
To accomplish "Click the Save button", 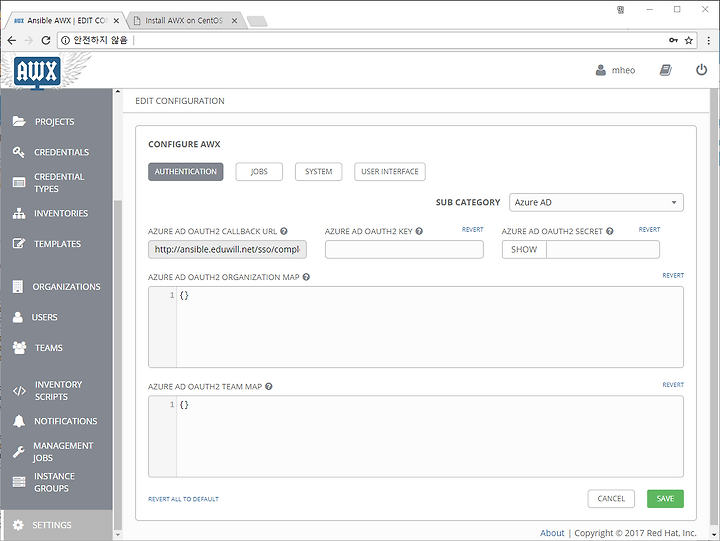I will (665, 498).
